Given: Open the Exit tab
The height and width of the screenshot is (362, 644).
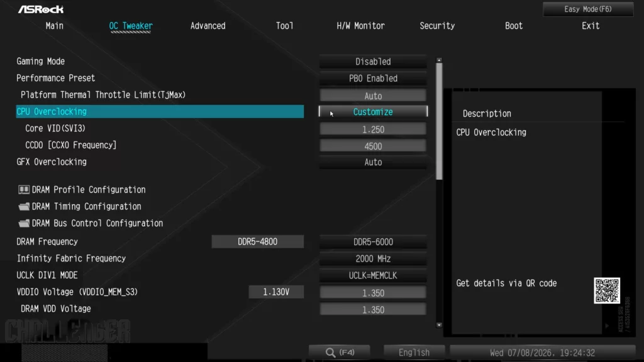Looking at the screenshot, I should [x=591, y=26].
